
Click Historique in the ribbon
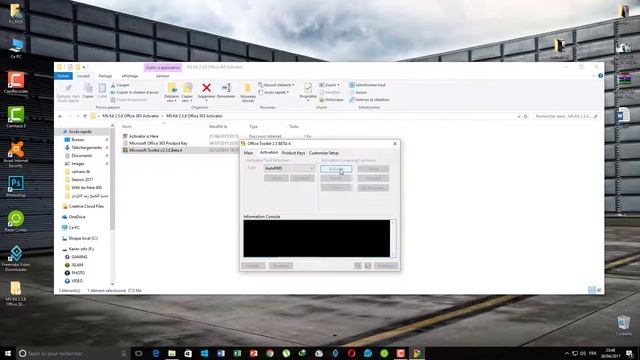331,100
